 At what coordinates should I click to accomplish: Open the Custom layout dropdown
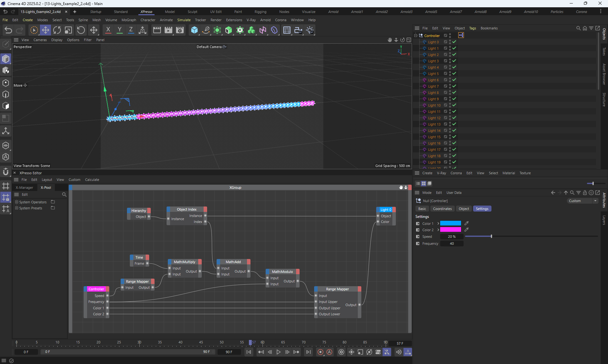pos(582,201)
